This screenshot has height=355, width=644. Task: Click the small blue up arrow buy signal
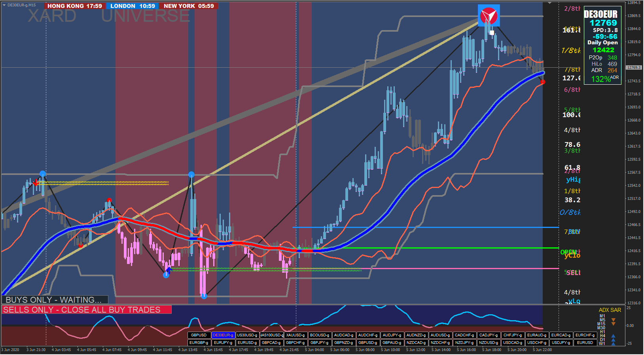pos(169,270)
